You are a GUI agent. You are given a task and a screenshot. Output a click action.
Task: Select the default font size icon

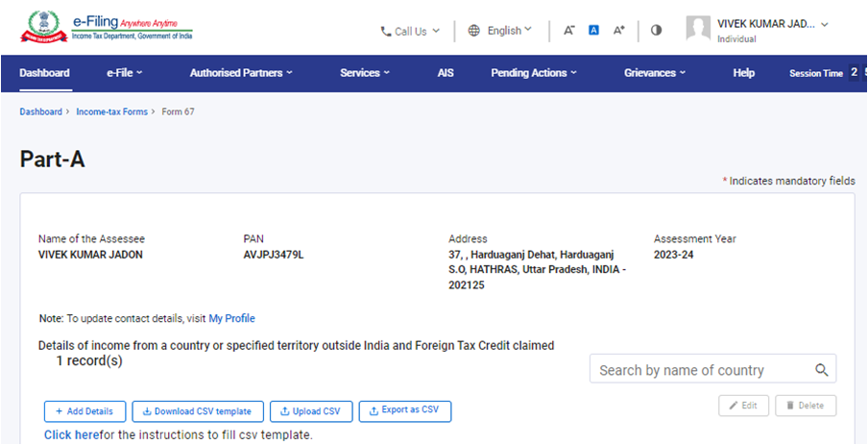point(593,31)
